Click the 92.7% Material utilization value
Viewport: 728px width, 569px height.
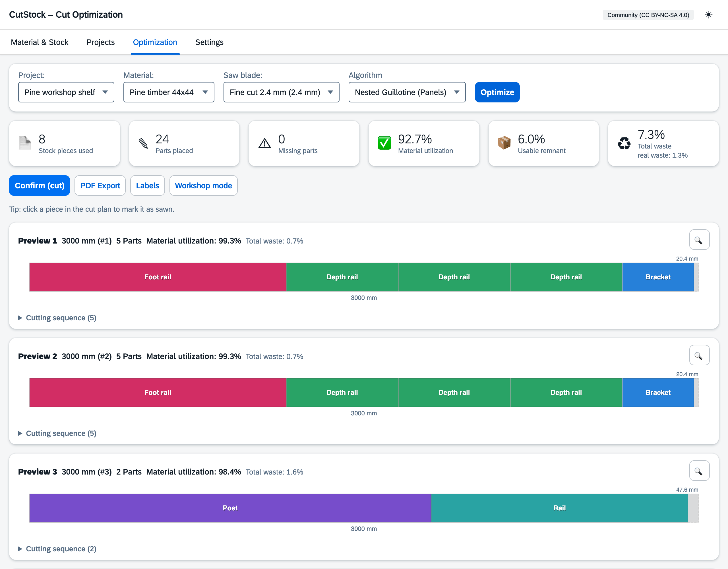pos(415,139)
